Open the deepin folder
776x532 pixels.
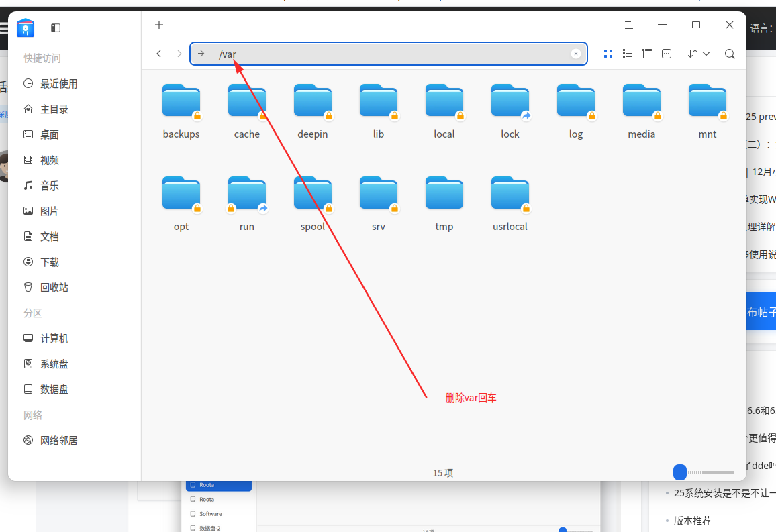[313, 112]
